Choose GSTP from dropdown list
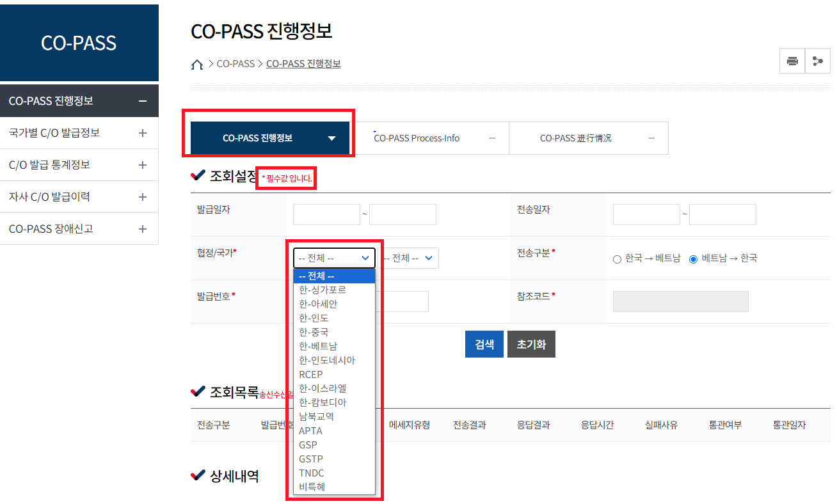837x504 pixels. [x=334, y=459]
